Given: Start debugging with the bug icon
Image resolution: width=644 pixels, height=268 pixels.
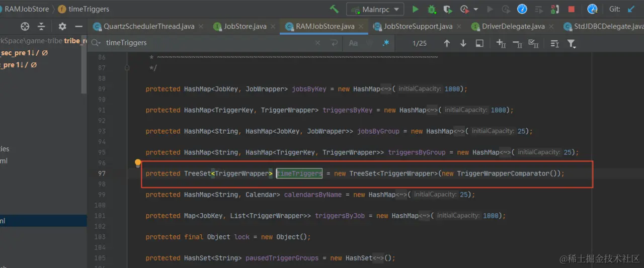Looking at the screenshot, I should pos(431,9).
